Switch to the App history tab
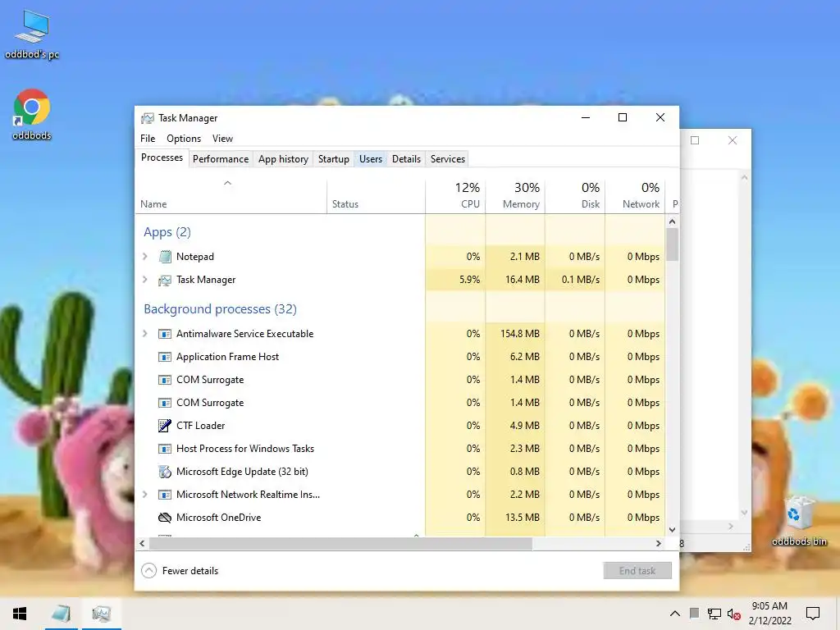Image resolution: width=840 pixels, height=630 pixels. point(283,159)
